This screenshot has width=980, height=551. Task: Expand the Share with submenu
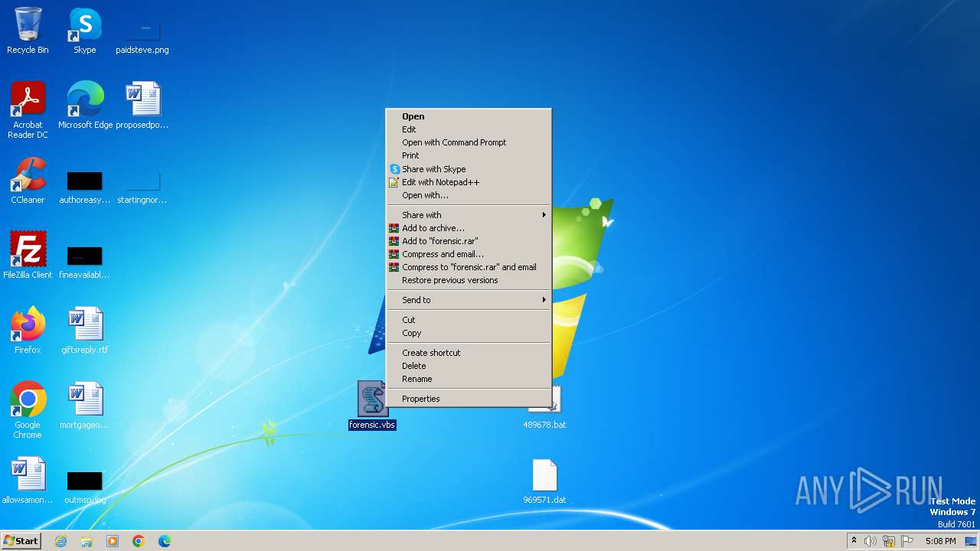click(468, 215)
